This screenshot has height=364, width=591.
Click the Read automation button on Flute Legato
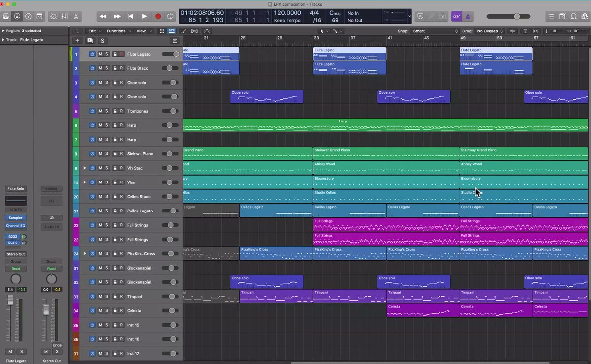pos(16,269)
